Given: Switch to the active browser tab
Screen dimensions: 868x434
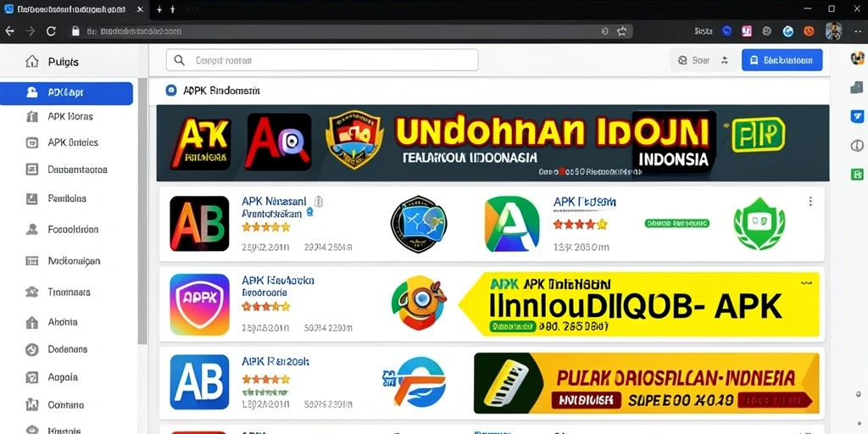Looking at the screenshot, I should 74,10.
